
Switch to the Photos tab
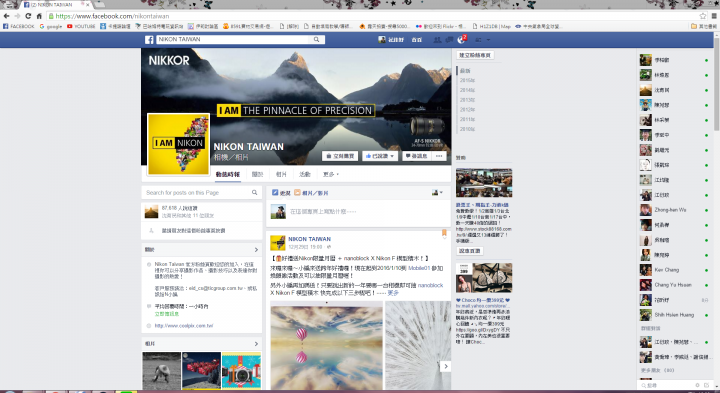[x=281, y=174]
